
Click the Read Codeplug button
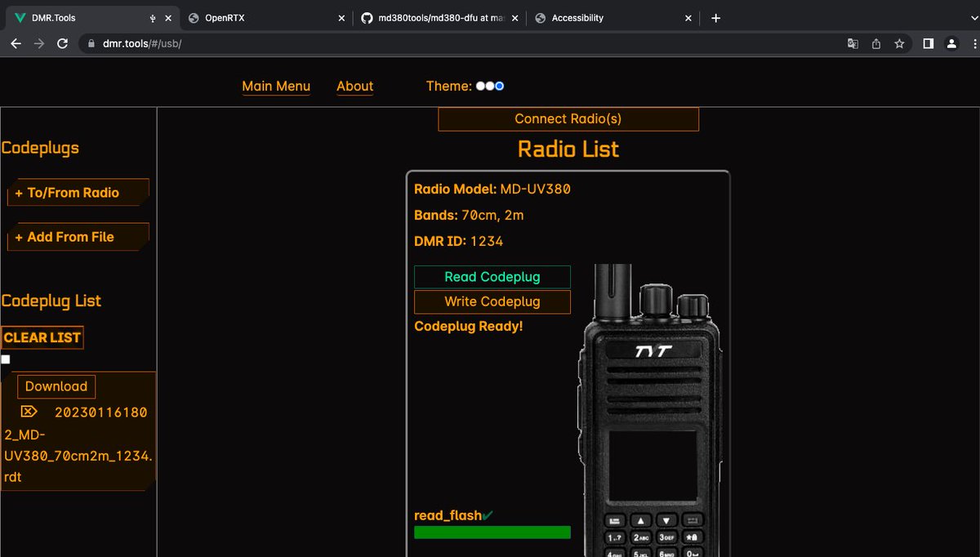click(492, 277)
